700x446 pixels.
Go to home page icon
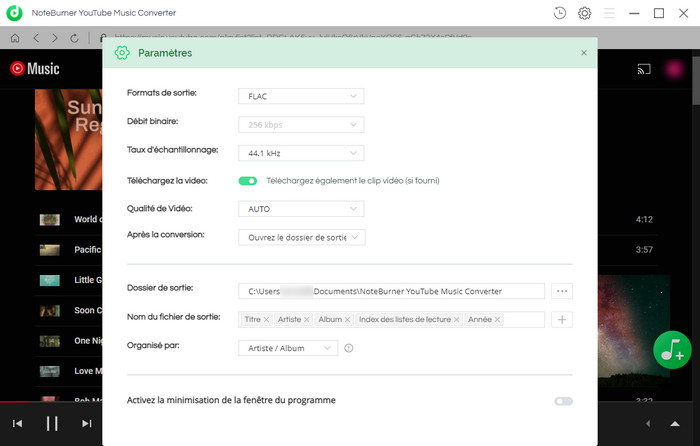point(15,38)
